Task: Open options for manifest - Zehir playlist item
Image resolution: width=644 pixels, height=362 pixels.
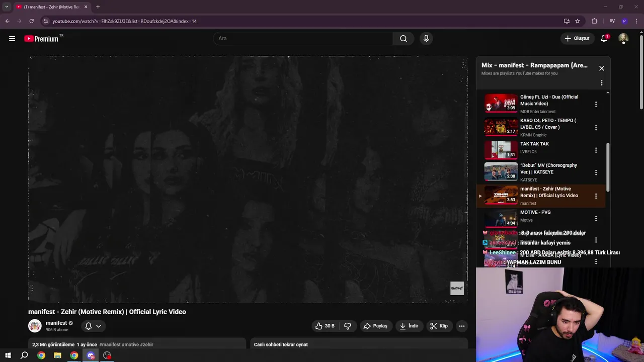Action: [x=596, y=196]
